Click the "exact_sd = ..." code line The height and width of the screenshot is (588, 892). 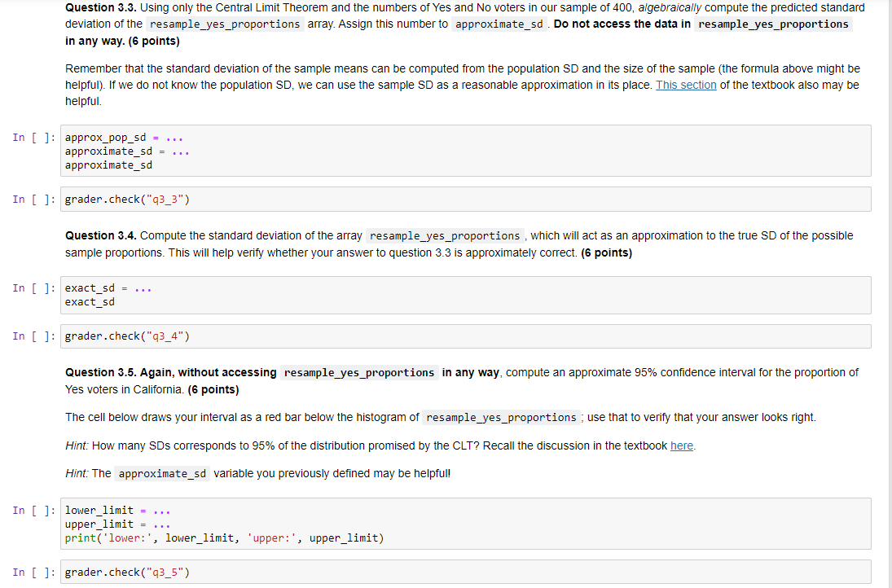click(108, 288)
